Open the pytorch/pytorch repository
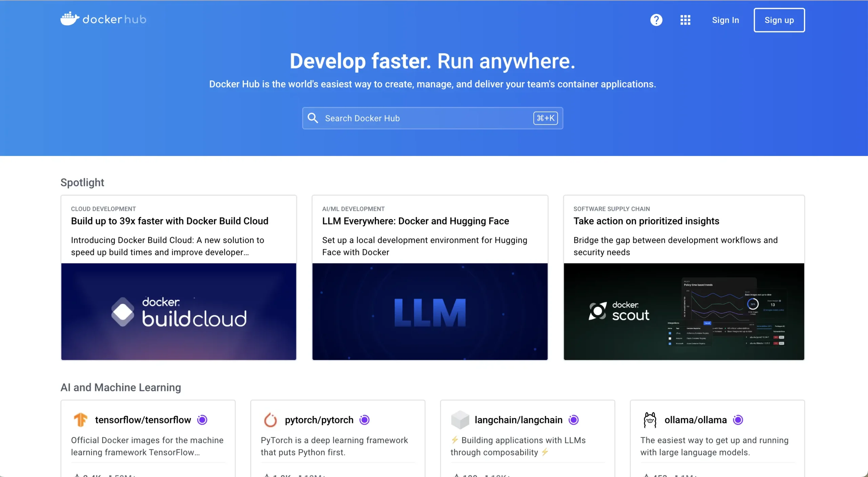 319,420
